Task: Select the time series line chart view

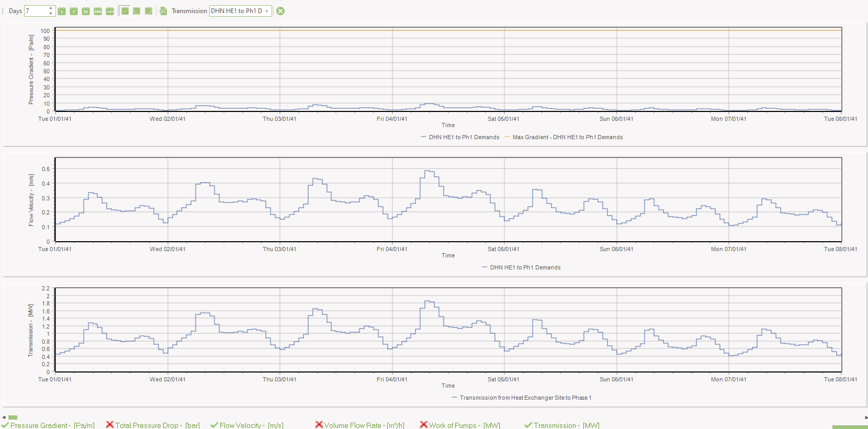Action: point(125,11)
